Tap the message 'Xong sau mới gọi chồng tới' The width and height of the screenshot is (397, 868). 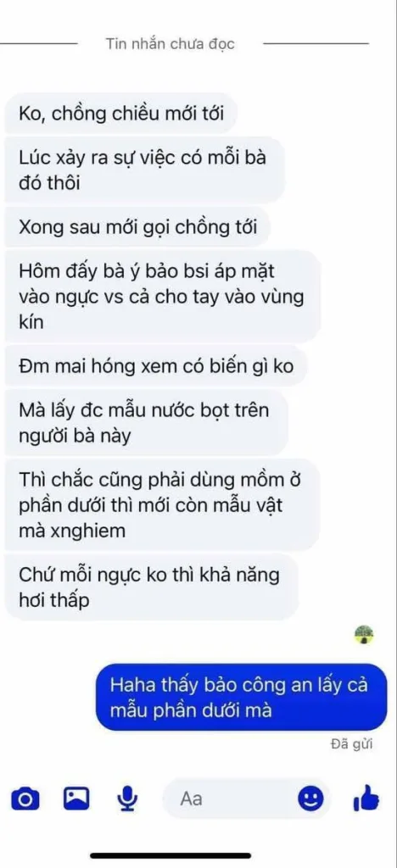pyautogui.click(x=138, y=227)
